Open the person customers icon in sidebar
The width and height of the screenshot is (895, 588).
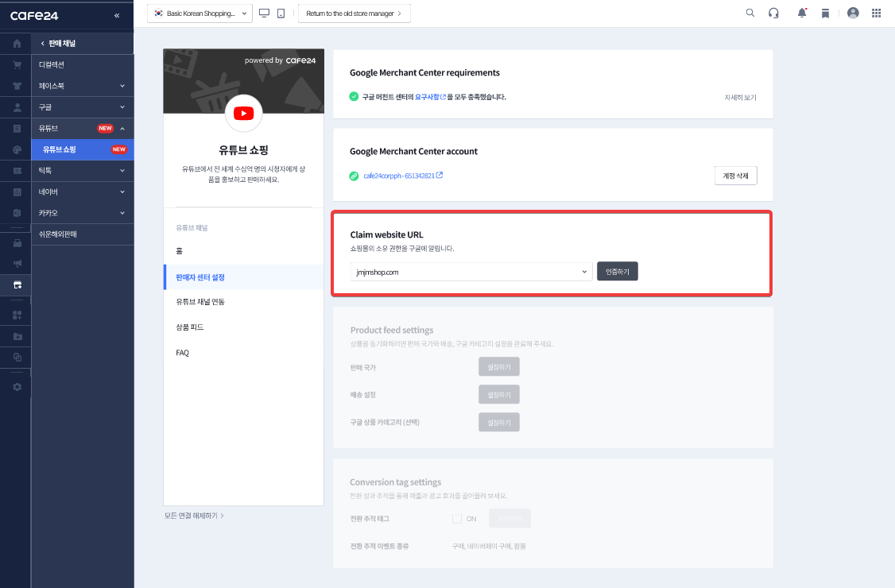(17, 107)
